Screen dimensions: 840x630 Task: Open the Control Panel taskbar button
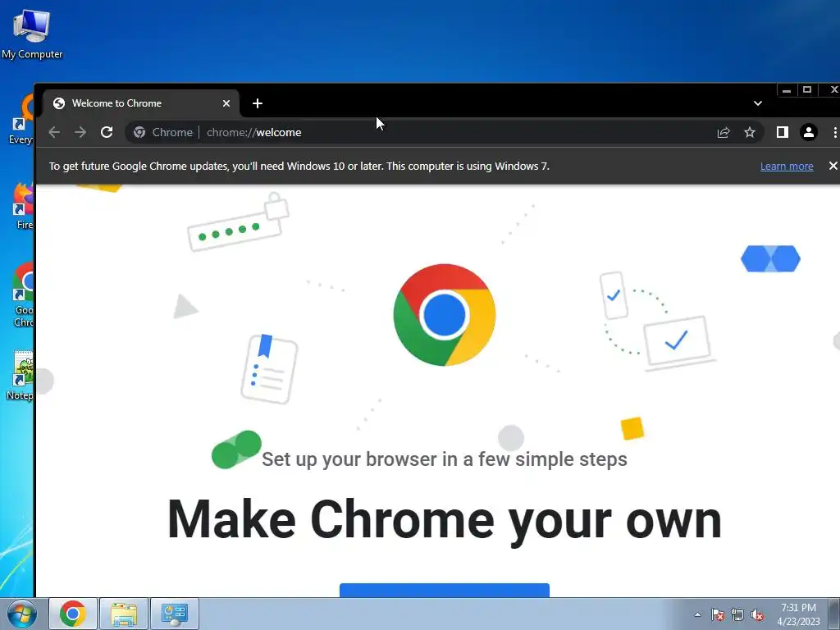tap(174, 614)
